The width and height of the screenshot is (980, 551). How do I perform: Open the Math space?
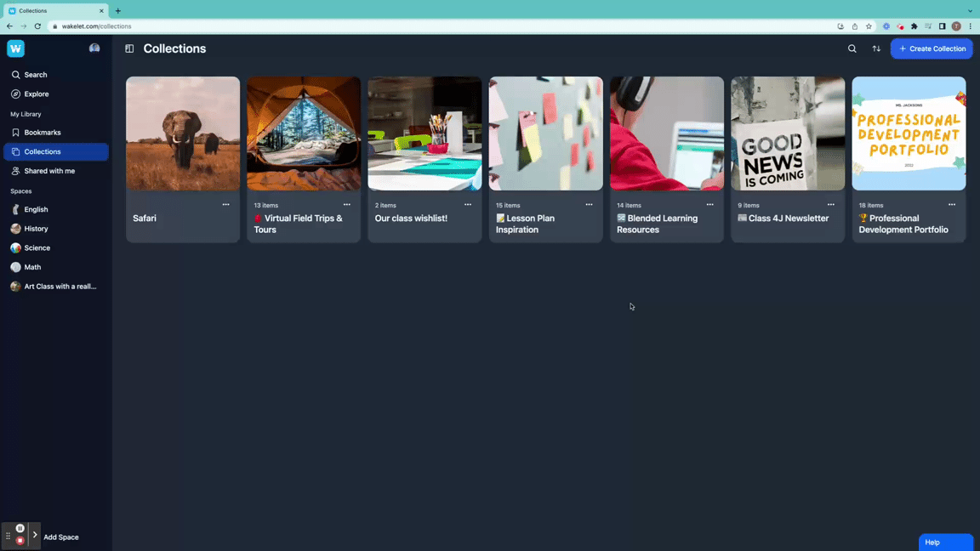pyautogui.click(x=32, y=267)
